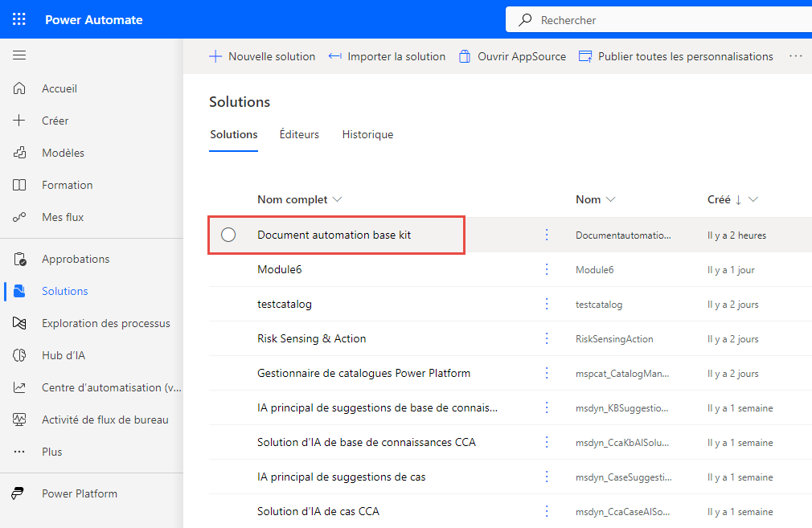Click the Centre d'automatisation chart icon
Viewport: 812px width, 528px height.
point(19,387)
